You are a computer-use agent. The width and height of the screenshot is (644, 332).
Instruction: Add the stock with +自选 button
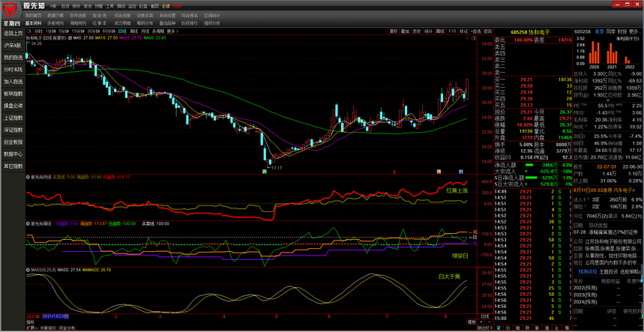(x=476, y=31)
